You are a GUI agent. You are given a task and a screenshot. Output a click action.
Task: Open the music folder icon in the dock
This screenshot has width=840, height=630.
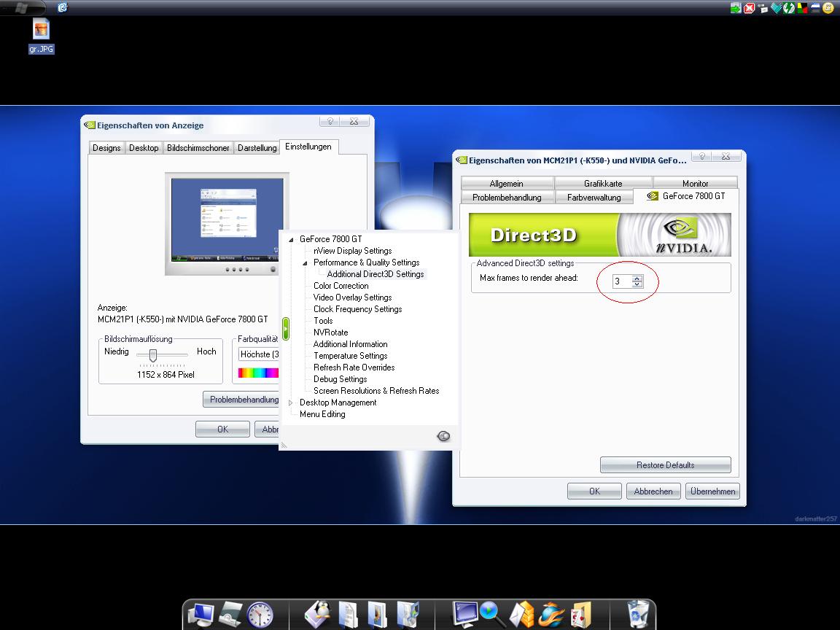tap(408, 614)
